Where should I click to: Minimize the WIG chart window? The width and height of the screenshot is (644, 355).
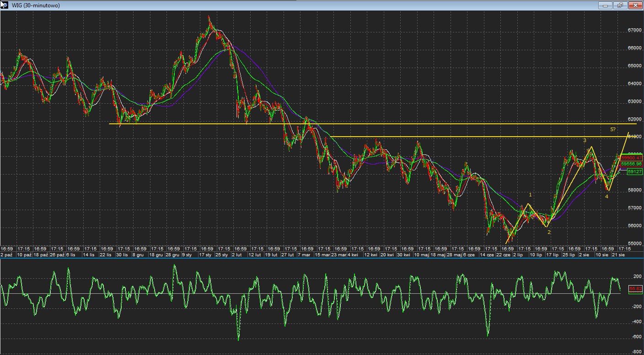[606, 5]
